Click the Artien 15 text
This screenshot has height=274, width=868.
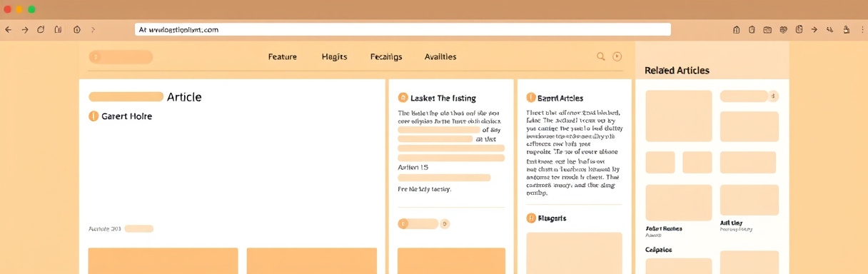(x=413, y=168)
